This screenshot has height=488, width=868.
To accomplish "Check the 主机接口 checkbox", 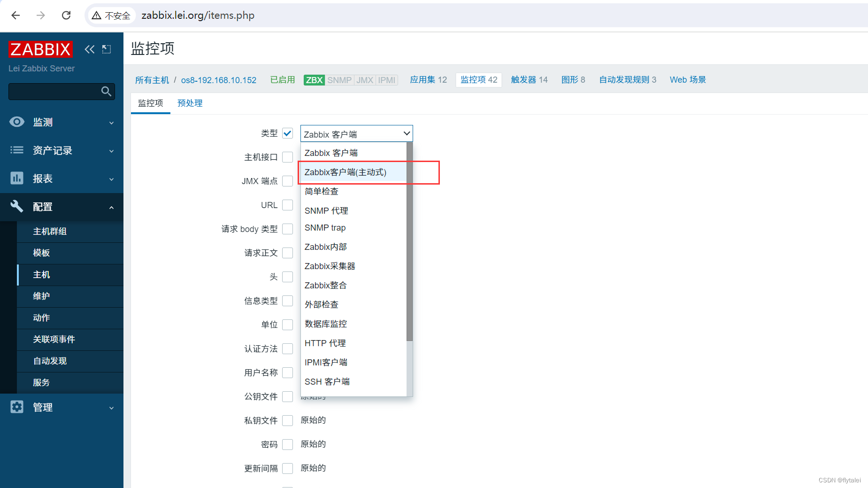I will tap(288, 157).
